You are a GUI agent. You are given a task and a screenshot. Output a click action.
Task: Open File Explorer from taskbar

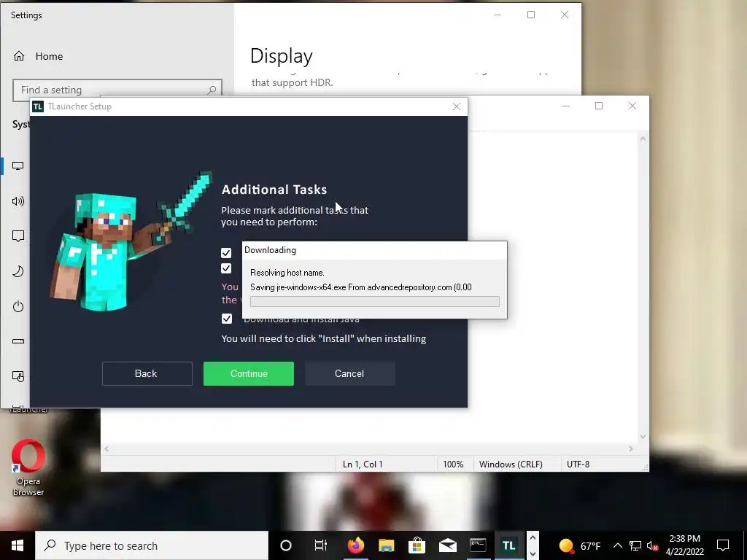[x=387, y=545]
